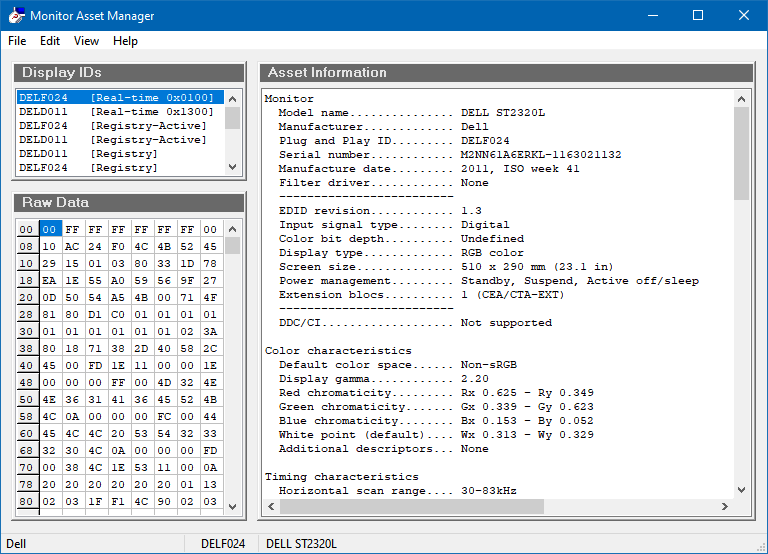Click Raw Data scroll down arrow
This screenshot has height=554, width=768.
[x=233, y=507]
